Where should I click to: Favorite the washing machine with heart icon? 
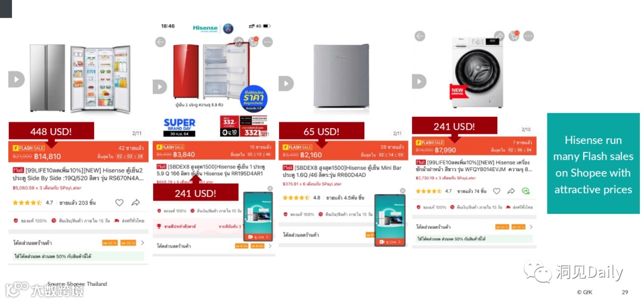pos(497,191)
